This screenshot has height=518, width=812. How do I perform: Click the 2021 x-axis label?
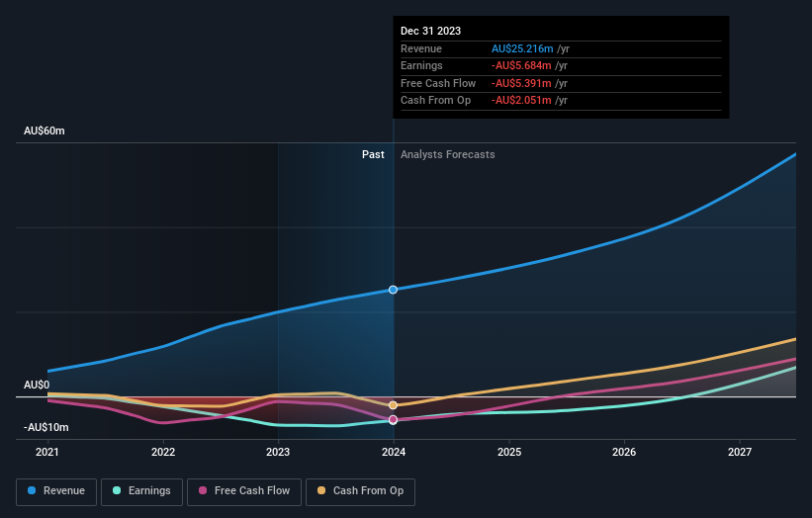point(47,452)
